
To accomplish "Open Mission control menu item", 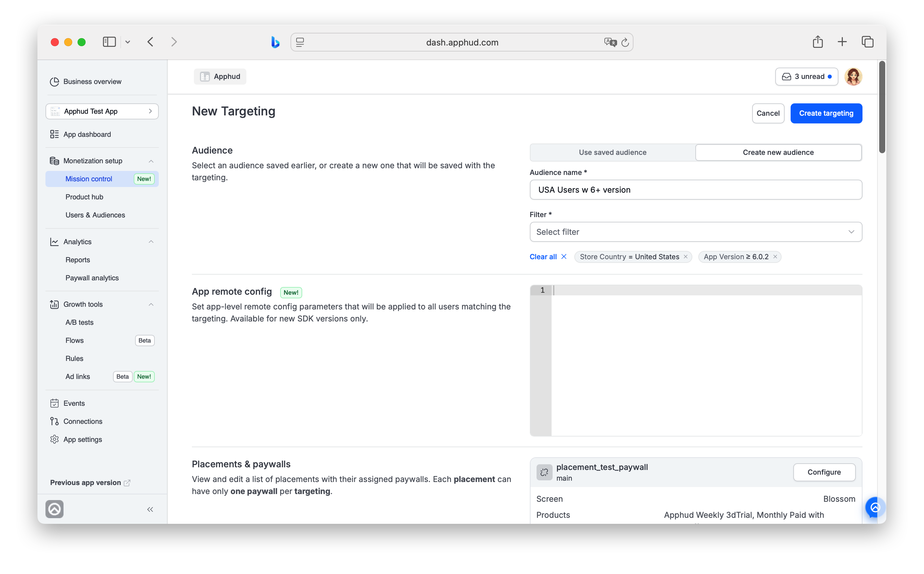I will [x=102, y=179].
